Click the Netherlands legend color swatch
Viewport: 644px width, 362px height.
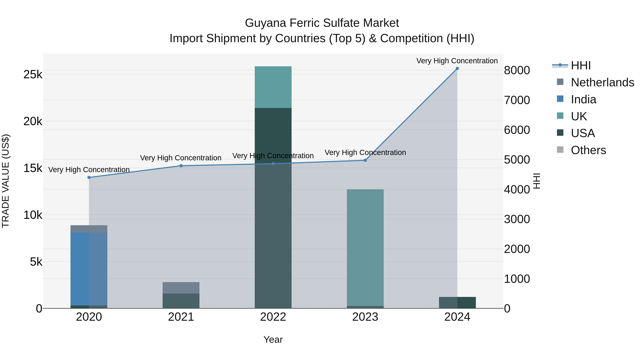560,82
